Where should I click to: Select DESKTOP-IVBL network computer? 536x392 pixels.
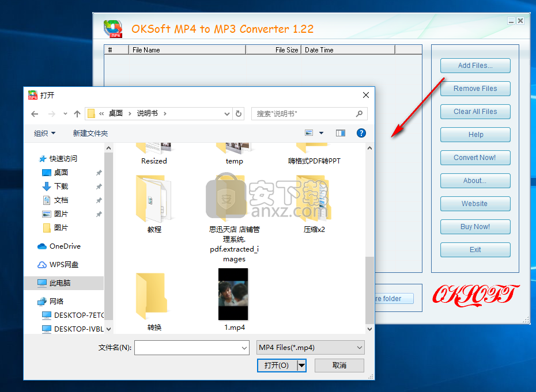(x=73, y=329)
